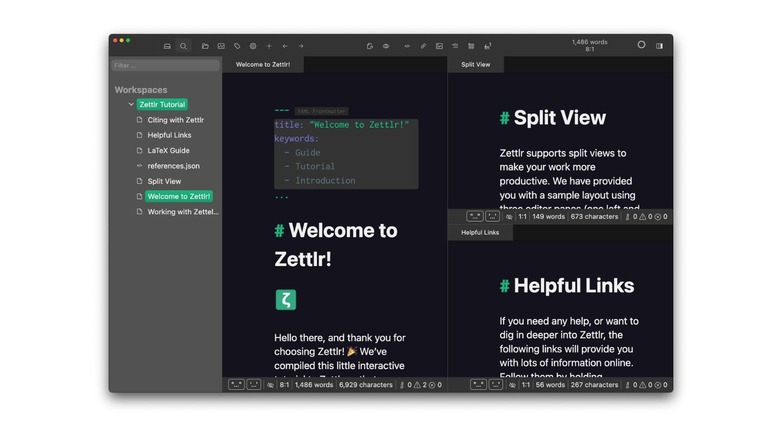
Task: Insert code/comment using the code icon
Action: [x=407, y=46]
